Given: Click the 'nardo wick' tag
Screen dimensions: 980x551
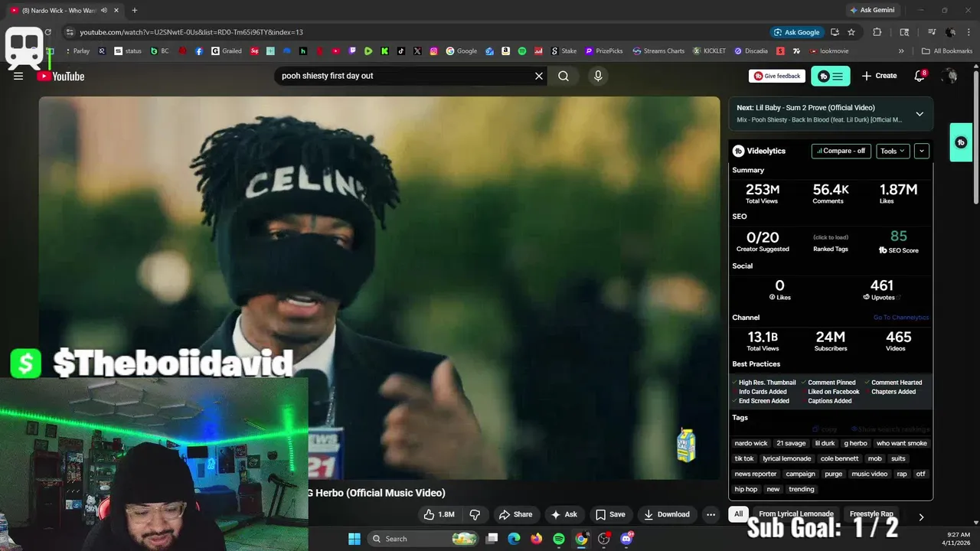Looking at the screenshot, I should 751,443.
